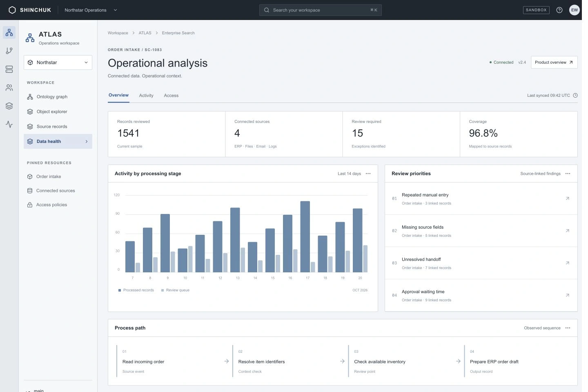588x392 pixels.
Task: Select the Check available inventory process step
Action: click(405, 361)
